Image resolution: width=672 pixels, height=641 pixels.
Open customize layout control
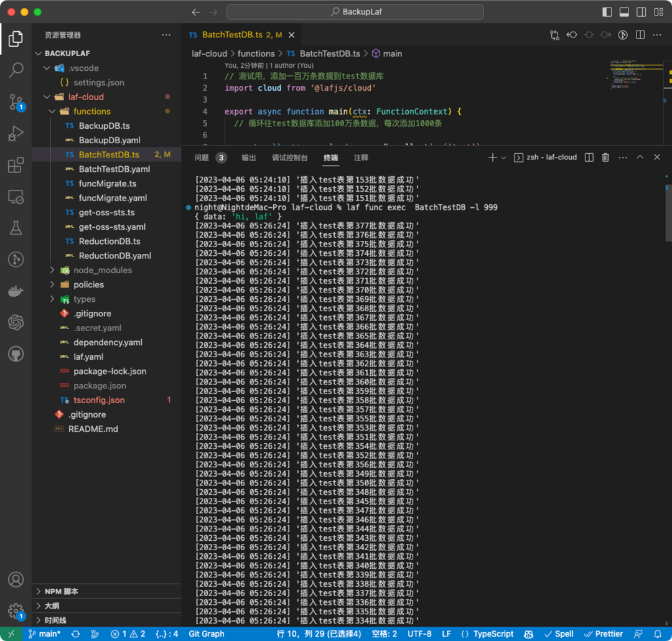pos(659,12)
